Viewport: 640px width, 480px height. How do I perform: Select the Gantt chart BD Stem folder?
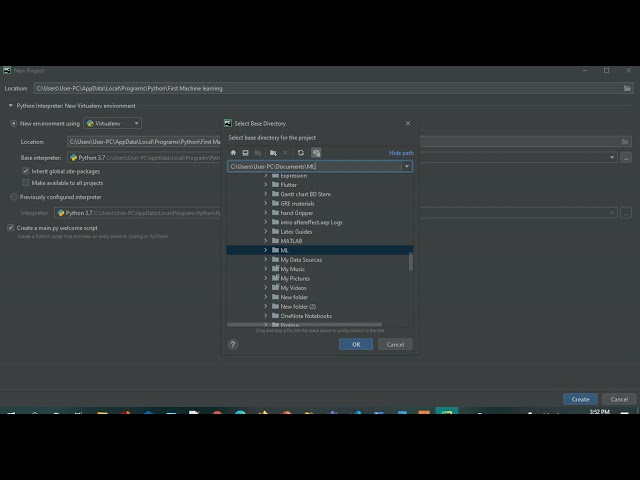(305, 194)
